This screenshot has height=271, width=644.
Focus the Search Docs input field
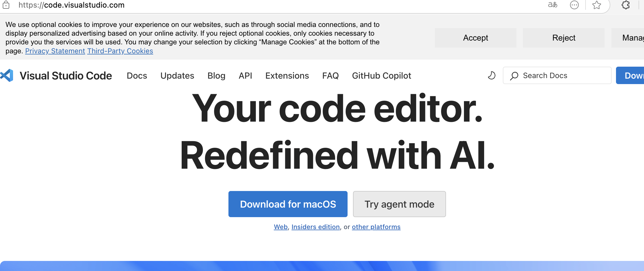(x=557, y=75)
